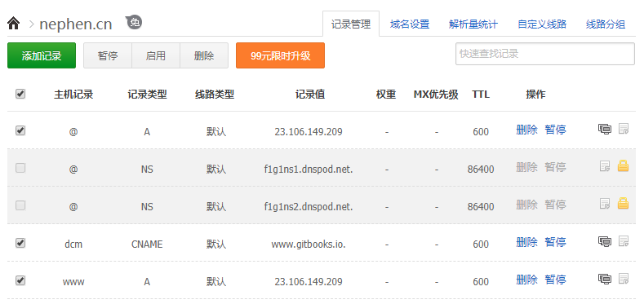Open monitor icon for the @ A record
This screenshot has width=644, height=304.
[x=605, y=130]
